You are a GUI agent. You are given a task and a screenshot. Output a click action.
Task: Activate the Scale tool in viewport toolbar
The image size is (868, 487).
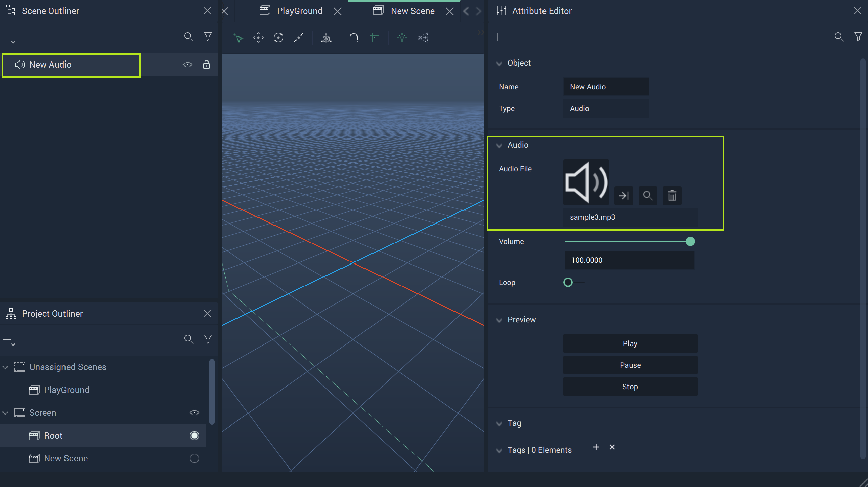299,38
